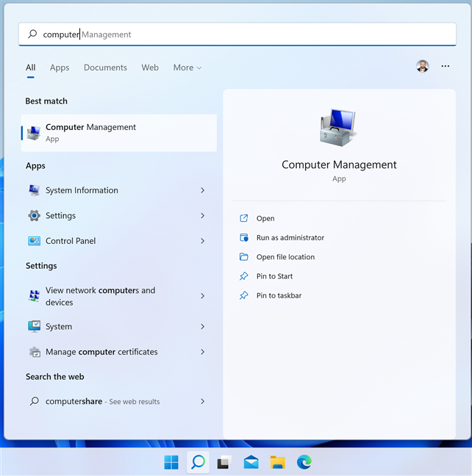Click the Windows Start button on taskbar
Viewport: 472px width, 476px height.
point(171,462)
